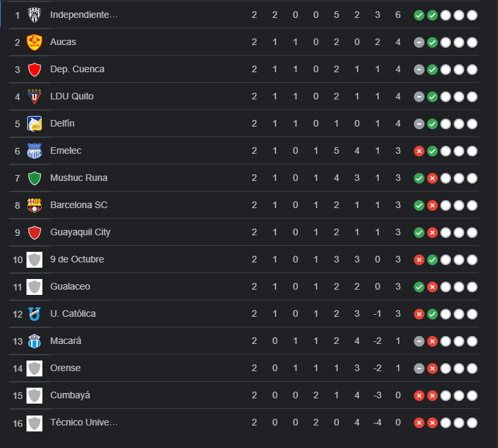Click the Independiente team crest icon
This screenshot has width=498, height=448.
pos(34,15)
